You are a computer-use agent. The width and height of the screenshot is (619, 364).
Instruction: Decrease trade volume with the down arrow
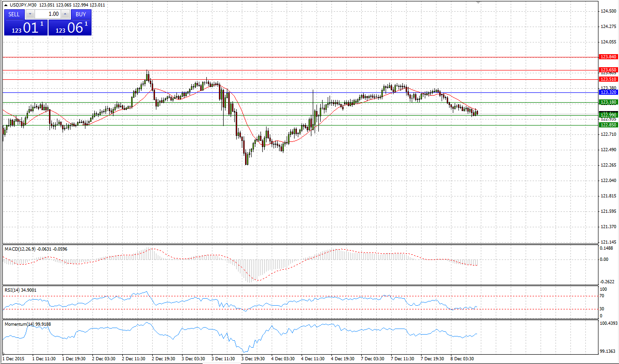(x=30, y=14)
